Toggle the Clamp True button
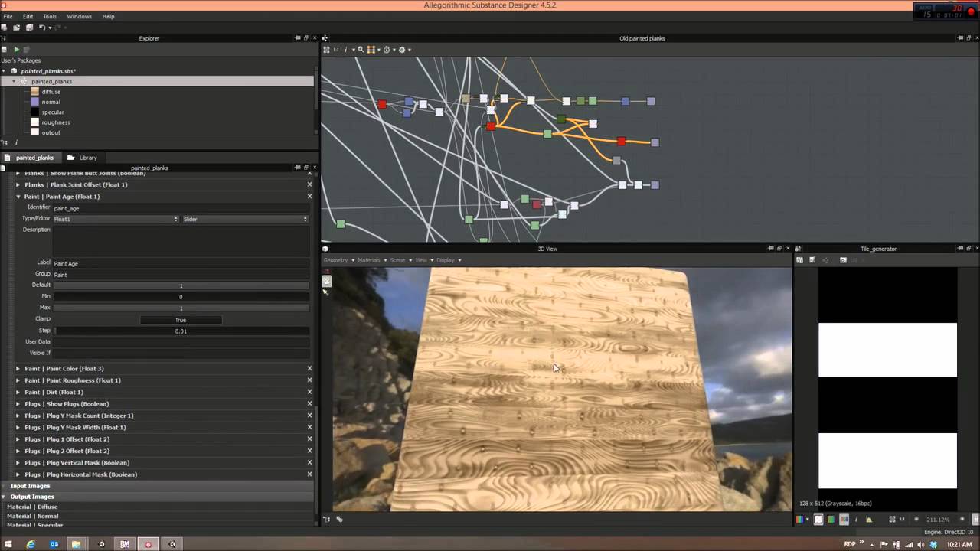Screen dimensions: 980x551 point(181,320)
